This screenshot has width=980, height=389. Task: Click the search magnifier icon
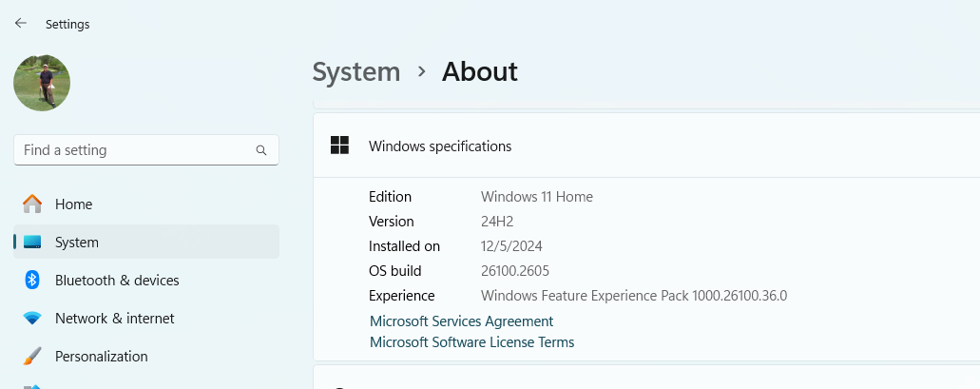(261, 150)
